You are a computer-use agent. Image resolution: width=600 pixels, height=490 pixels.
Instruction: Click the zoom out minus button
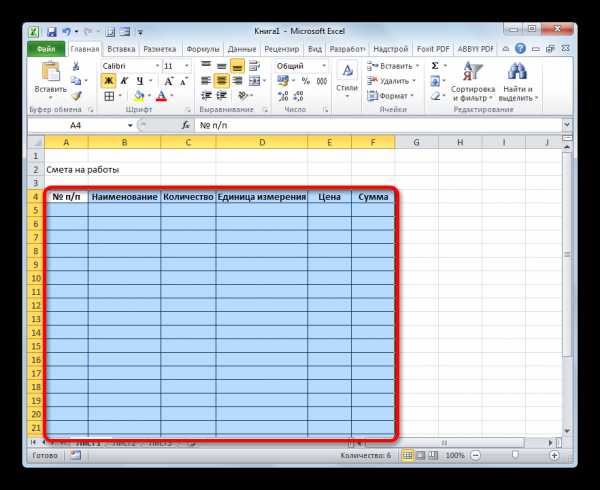coord(476,455)
